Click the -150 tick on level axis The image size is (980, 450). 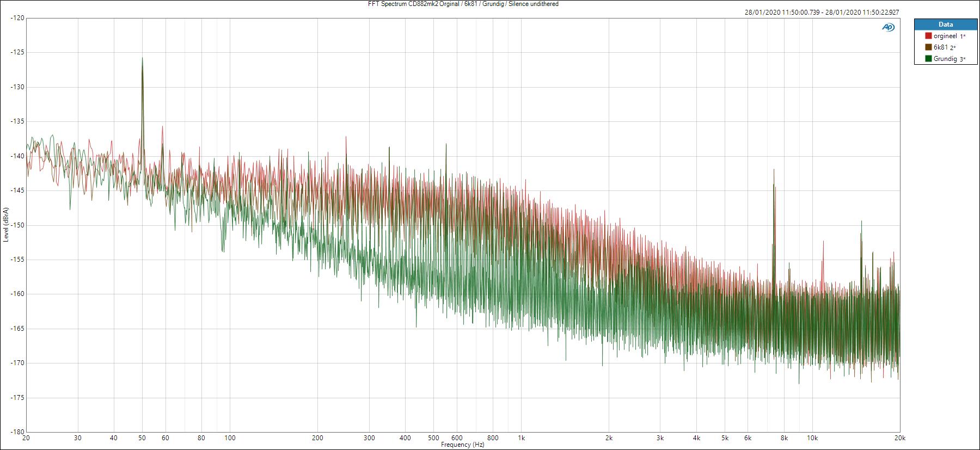click(17, 225)
